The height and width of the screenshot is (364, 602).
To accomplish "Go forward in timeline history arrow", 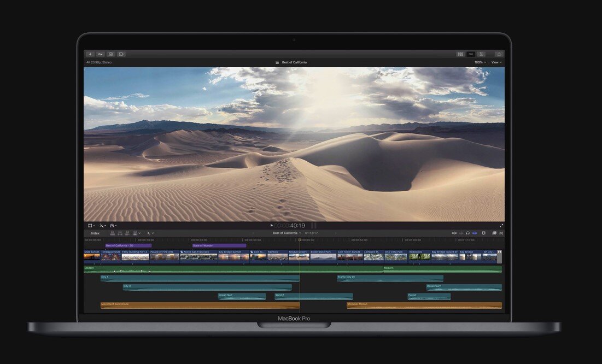I will pos(336,233).
